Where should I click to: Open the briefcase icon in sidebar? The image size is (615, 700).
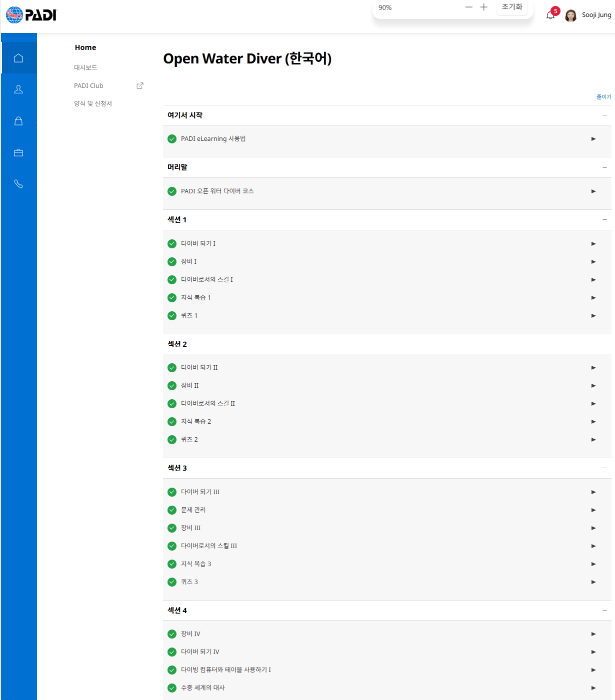(18, 152)
